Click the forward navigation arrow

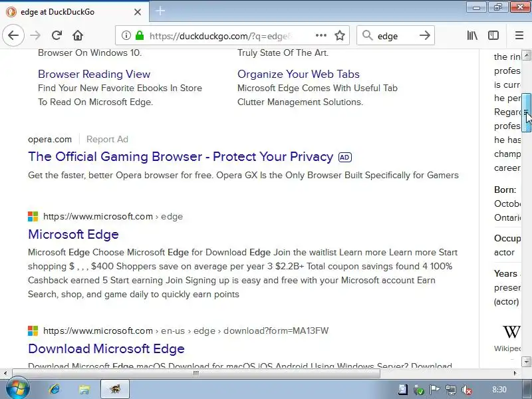(35, 35)
